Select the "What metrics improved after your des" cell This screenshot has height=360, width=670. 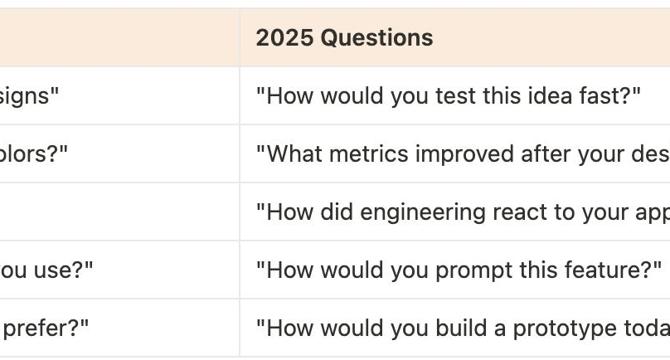(455, 154)
